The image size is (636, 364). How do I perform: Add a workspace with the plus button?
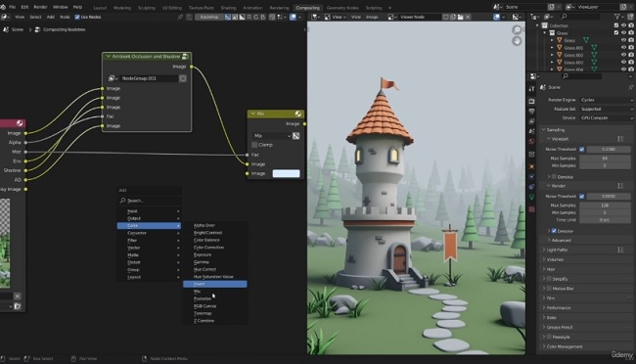(389, 8)
